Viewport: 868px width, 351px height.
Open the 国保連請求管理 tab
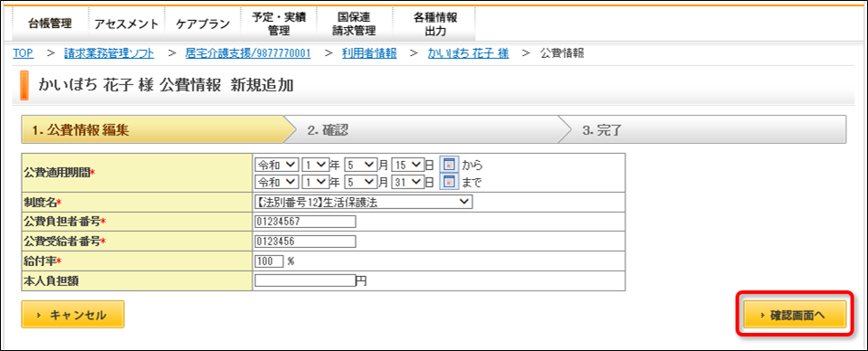[x=354, y=24]
